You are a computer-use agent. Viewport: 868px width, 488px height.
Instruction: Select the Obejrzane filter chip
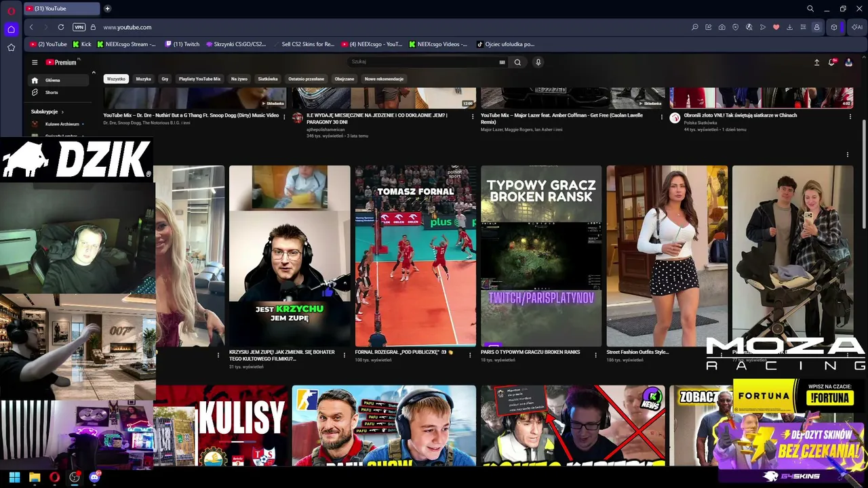[344, 79]
